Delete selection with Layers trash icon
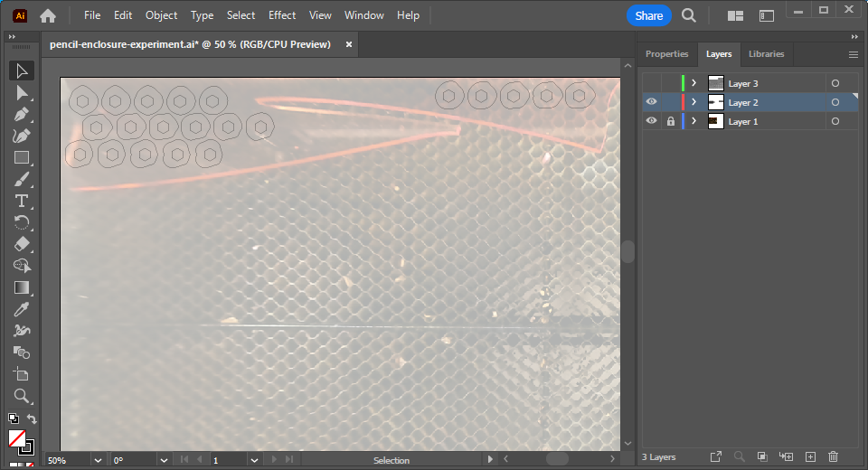Screen dimensions: 868x470 click(834, 457)
